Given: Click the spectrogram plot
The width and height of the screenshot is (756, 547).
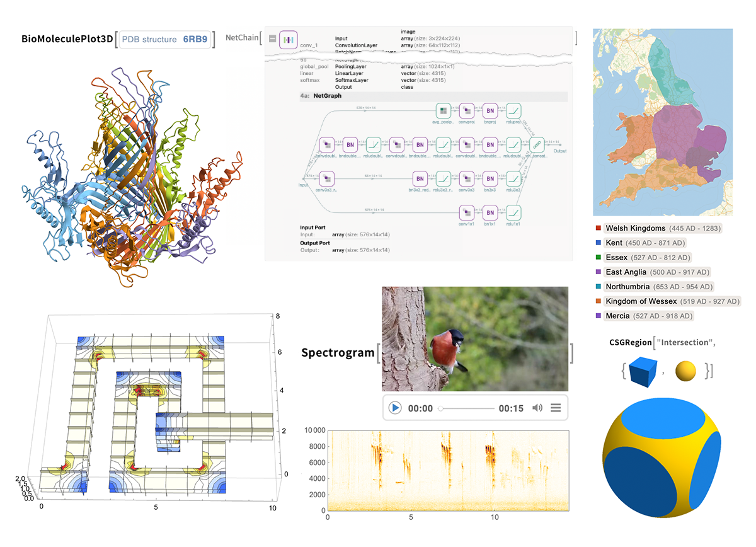Looking at the screenshot, I should (449, 471).
